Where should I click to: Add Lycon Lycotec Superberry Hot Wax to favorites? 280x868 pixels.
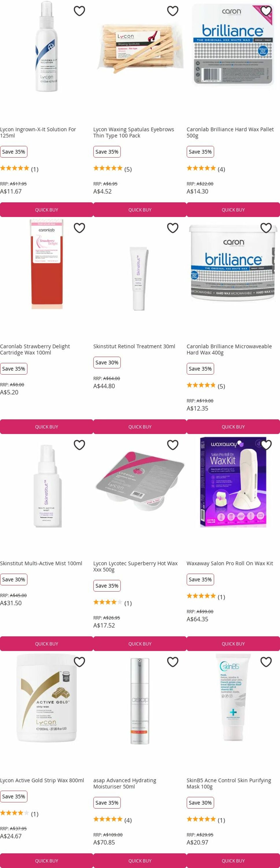pyautogui.click(x=173, y=445)
